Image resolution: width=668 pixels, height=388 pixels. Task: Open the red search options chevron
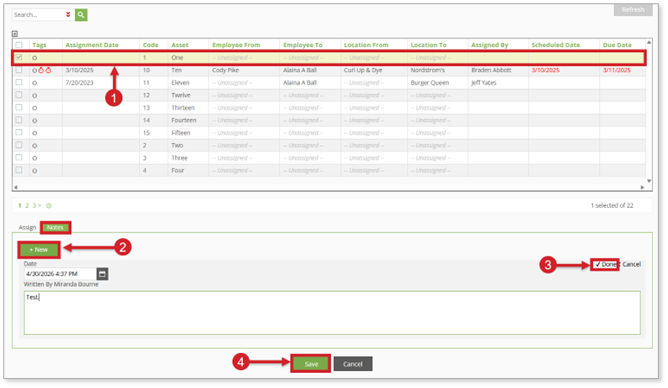[x=68, y=15]
